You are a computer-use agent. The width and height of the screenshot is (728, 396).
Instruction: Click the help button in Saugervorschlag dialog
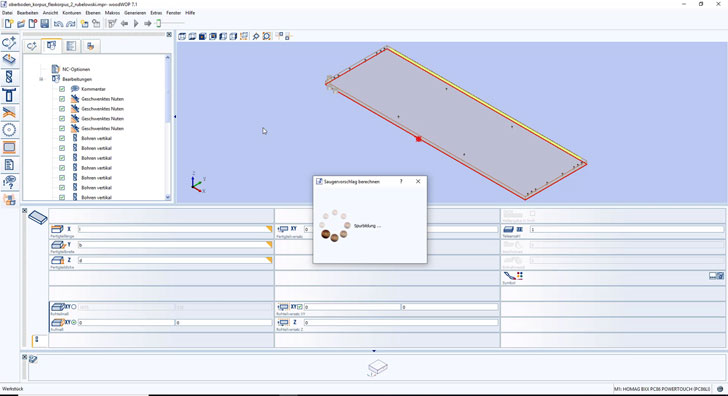(x=401, y=182)
